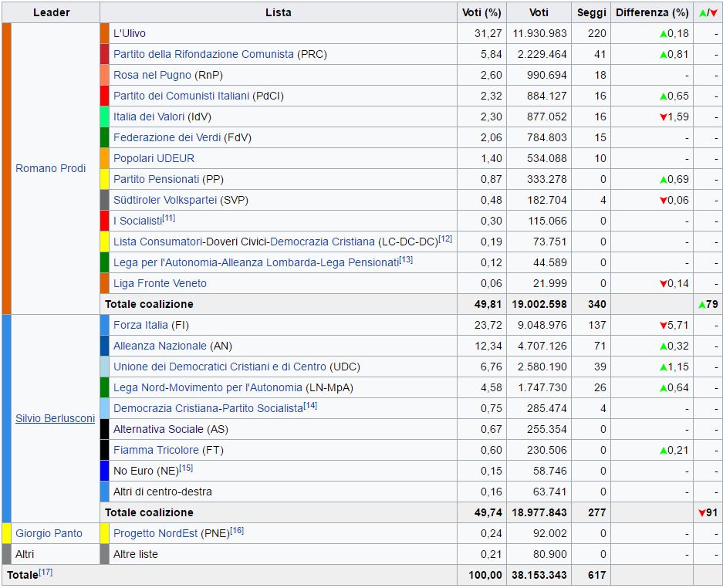
Task: Click the green up arrow in the header
Action: [703, 12]
